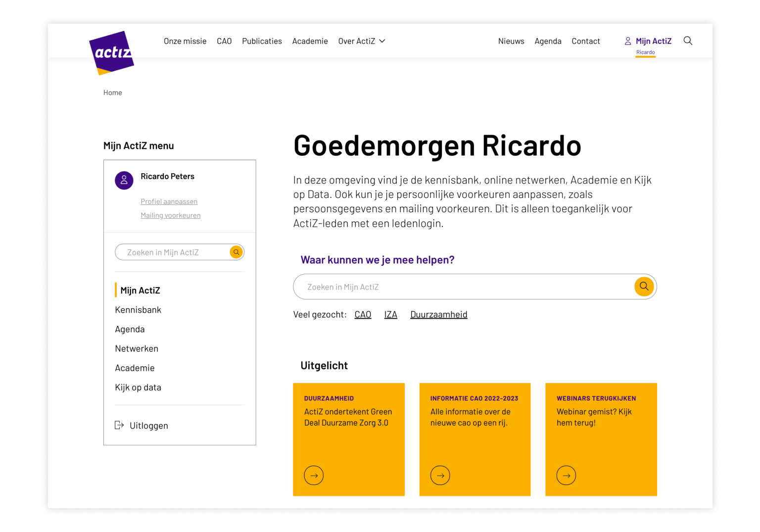Select Netwerken in the sidebar menu
Viewport: 760px width, 532px height.
(x=137, y=348)
